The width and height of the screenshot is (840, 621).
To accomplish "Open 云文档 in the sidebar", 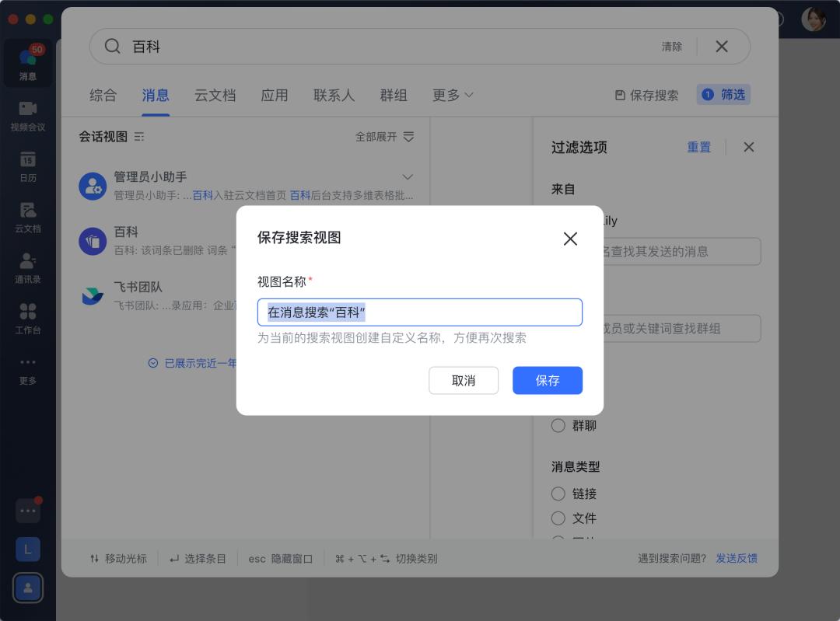I will pyautogui.click(x=28, y=218).
